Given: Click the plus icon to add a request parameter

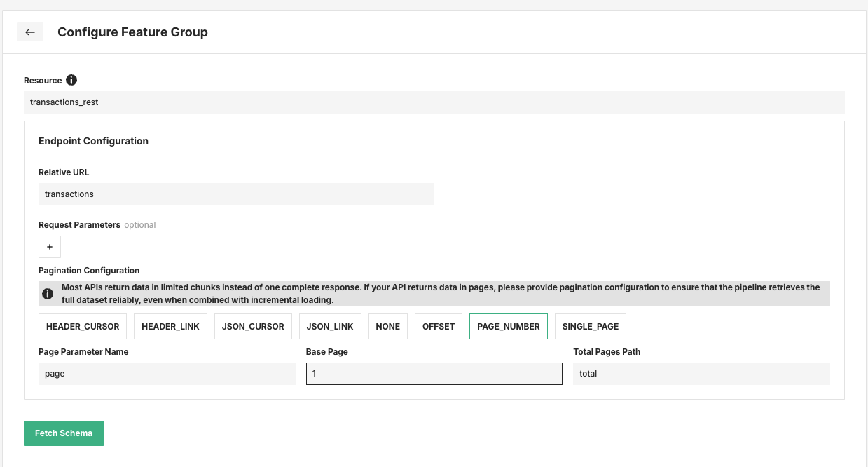Looking at the screenshot, I should (x=49, y=247).
